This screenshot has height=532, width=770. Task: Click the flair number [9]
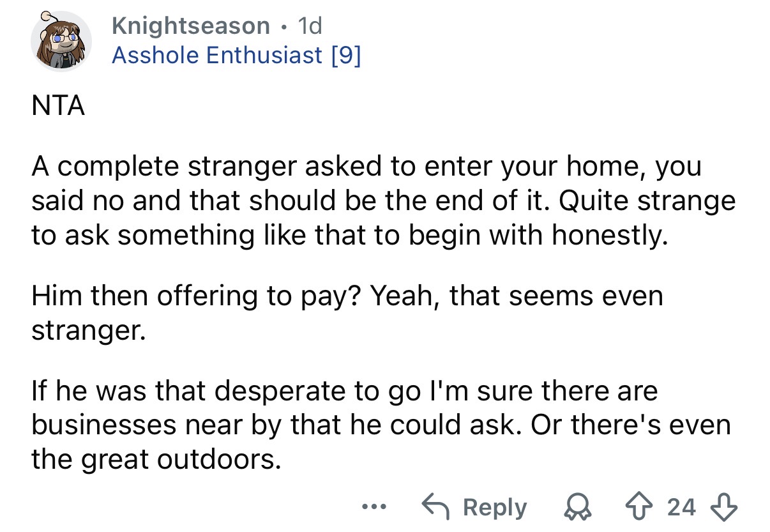point(345,56)
